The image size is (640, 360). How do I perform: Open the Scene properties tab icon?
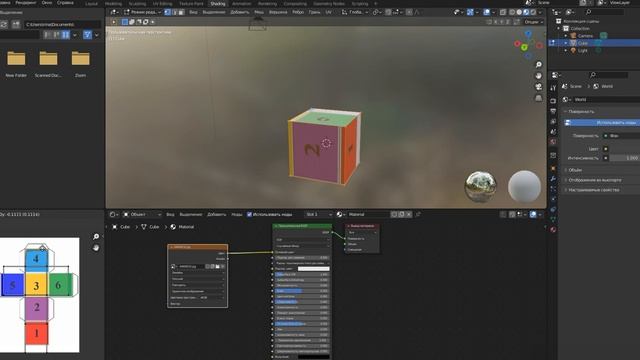553,132
